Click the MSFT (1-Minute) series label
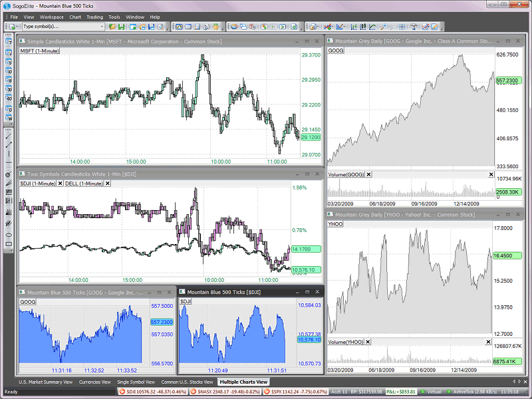 [39, 51]
